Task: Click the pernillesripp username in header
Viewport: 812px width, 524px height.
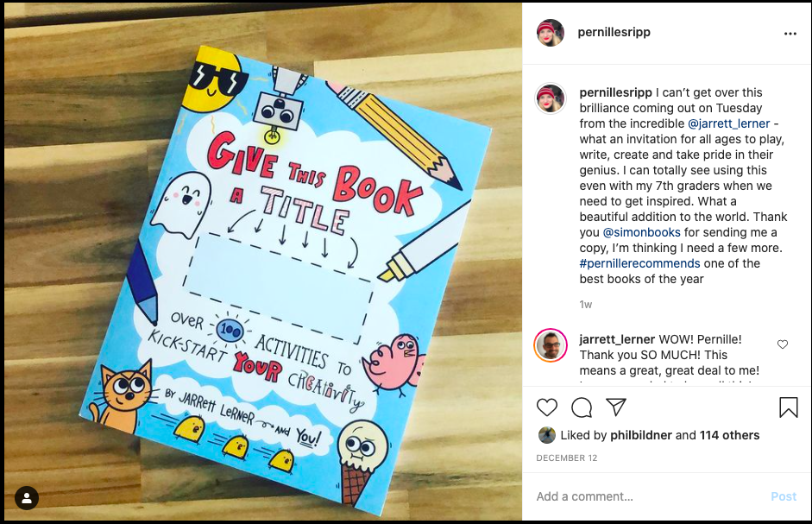Action: point(614,32)
